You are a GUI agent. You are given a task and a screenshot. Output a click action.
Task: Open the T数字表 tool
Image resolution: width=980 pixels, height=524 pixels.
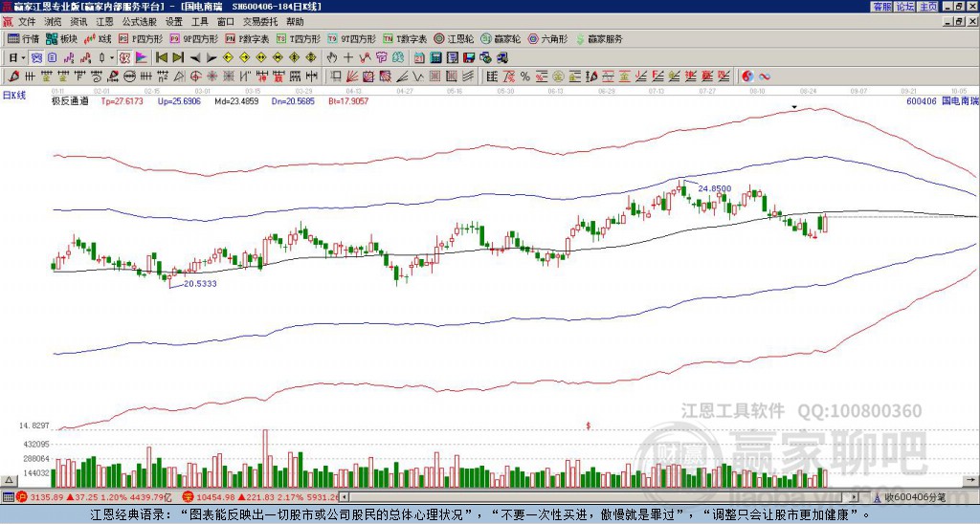pyautogui.click(x=405, y=38)
